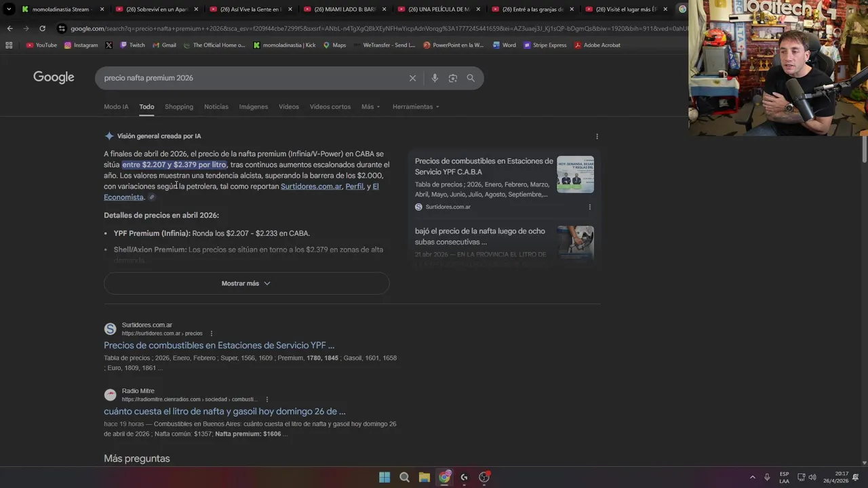Submit search with the magnifier icon
The height and width of the screenshot is (488, 868).
point(471,78)
